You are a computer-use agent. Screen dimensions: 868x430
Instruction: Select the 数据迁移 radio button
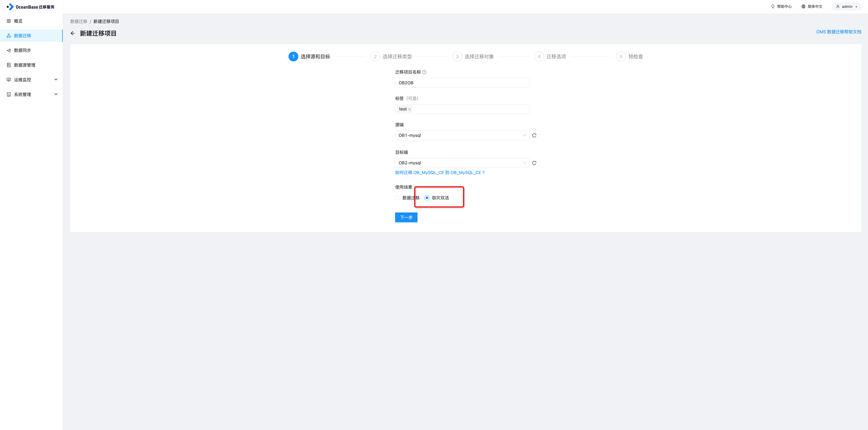click(398, 198)
